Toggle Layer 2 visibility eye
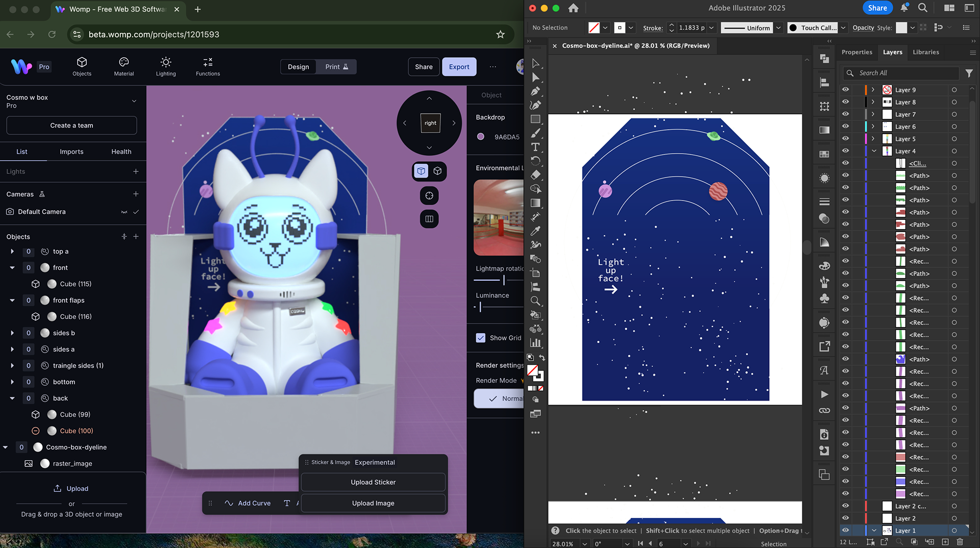 pos(845,518)
